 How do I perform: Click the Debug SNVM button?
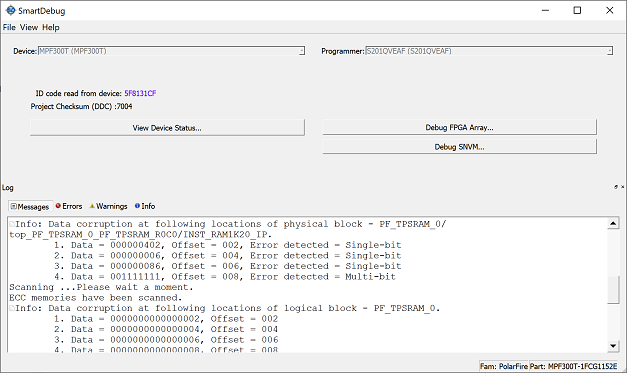point(459,147)
